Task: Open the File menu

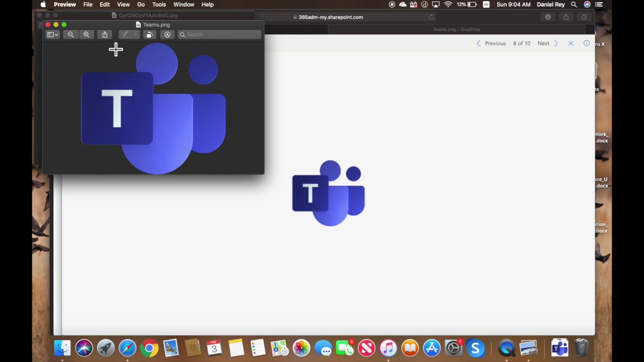Action: (x=88, y=5)
